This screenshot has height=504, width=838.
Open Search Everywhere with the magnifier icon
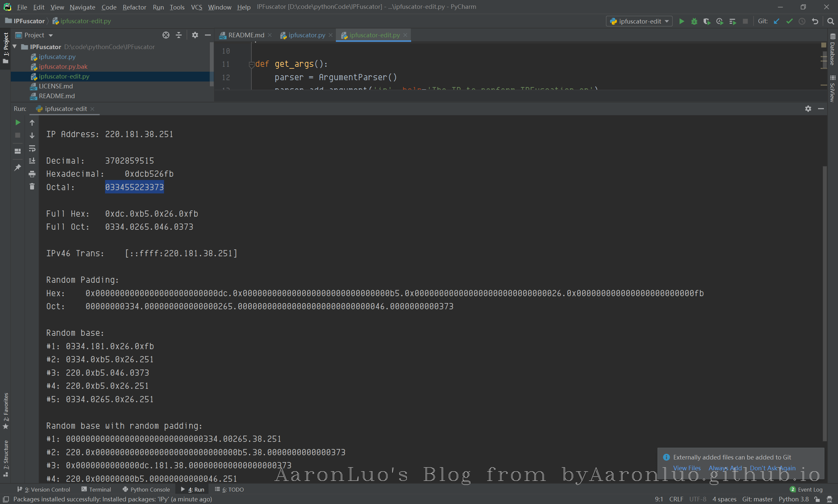coord(830,21)
